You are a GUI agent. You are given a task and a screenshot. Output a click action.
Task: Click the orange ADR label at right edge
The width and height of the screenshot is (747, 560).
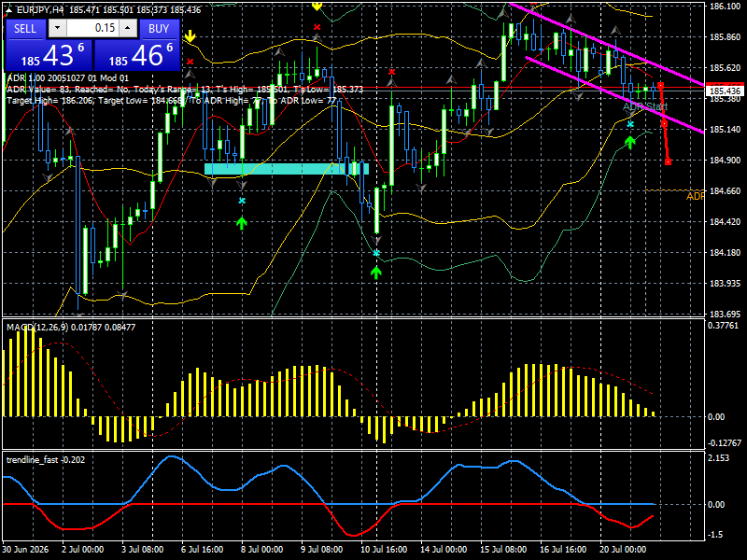coord(695,196)
